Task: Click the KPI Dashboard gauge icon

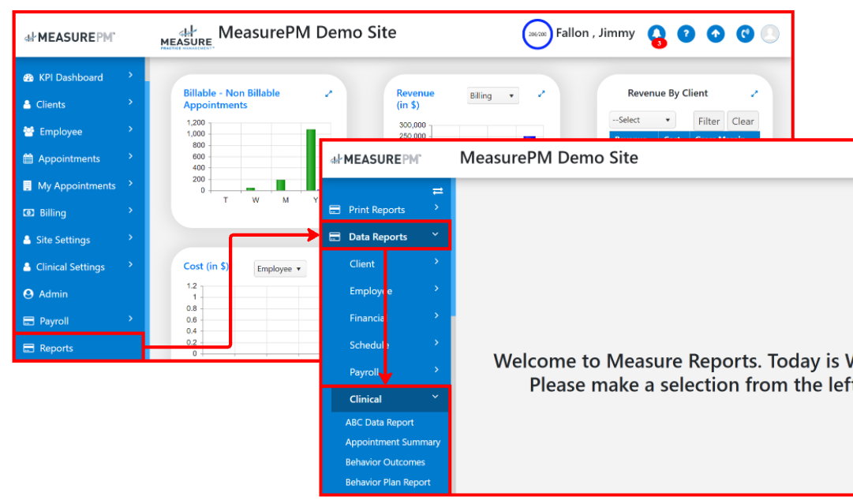Action: [x=28, y=77]
